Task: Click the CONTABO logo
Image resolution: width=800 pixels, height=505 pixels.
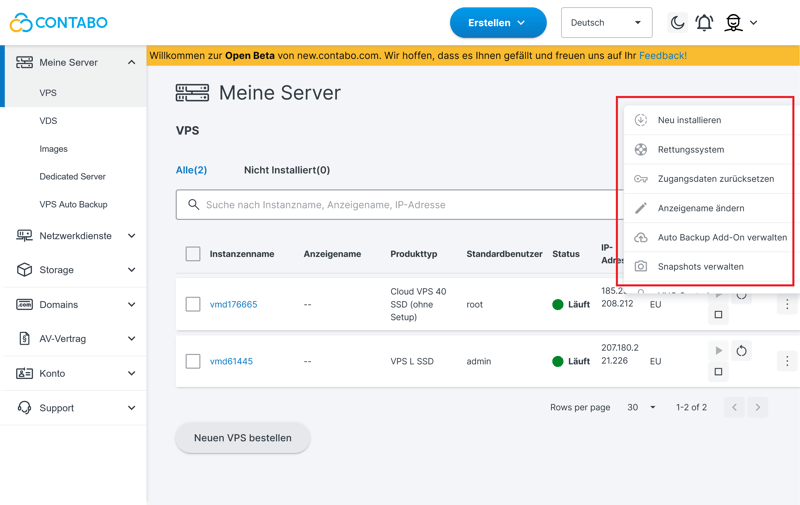Action: click(x=58, y=22)
